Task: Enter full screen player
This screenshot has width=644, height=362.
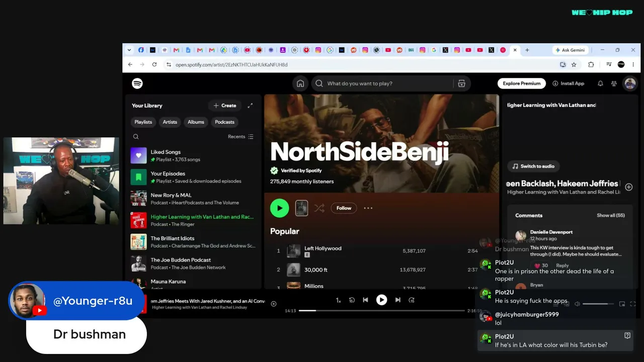Action: tap(633, 304)
